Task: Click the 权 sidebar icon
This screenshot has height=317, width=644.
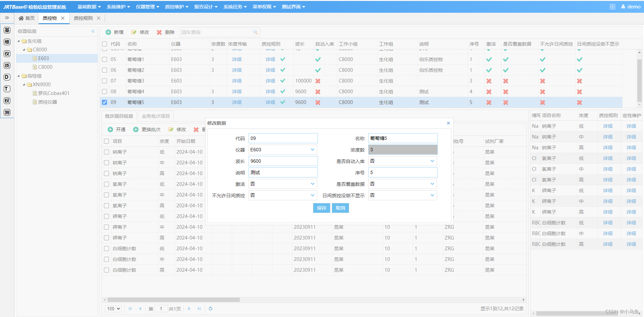Action: tap(7, 101)
